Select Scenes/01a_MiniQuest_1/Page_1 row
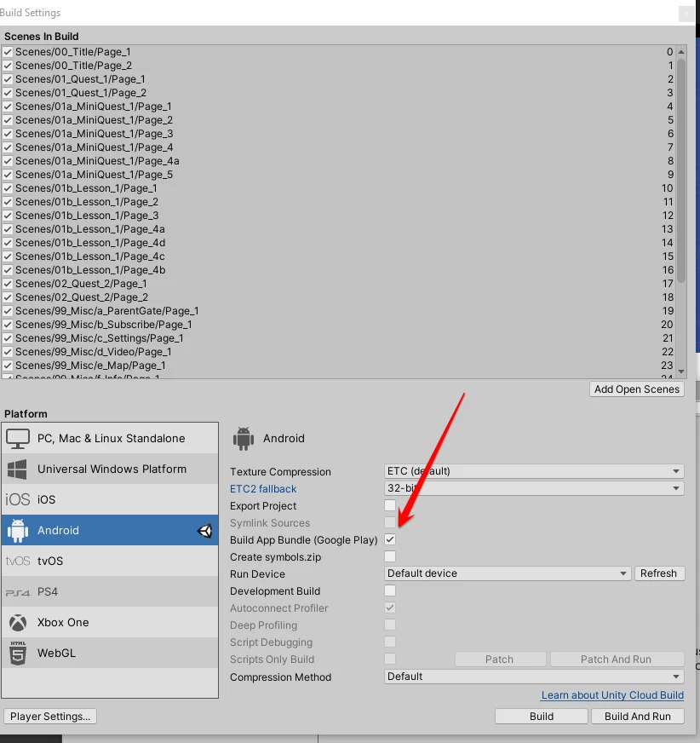Screen dimensions: 700x743 click(x=338, y=107)
